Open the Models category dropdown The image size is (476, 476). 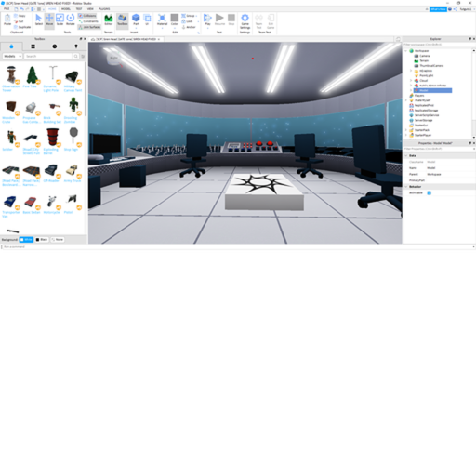12,57
